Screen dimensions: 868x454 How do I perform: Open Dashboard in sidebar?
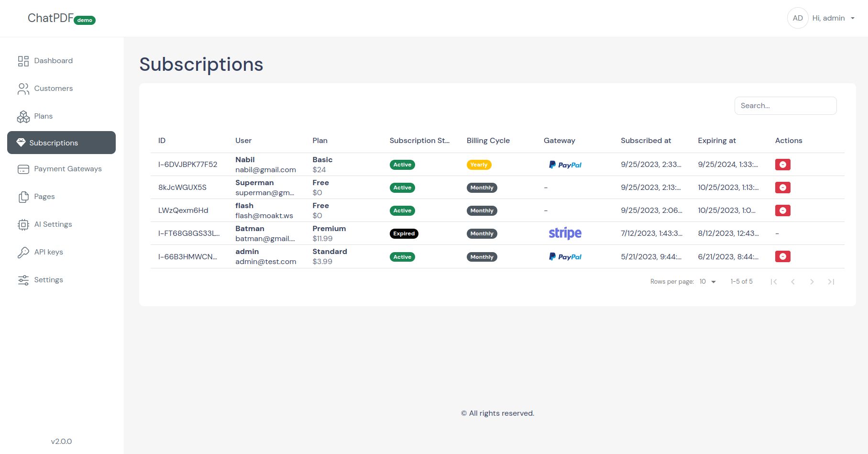(61, 61)
